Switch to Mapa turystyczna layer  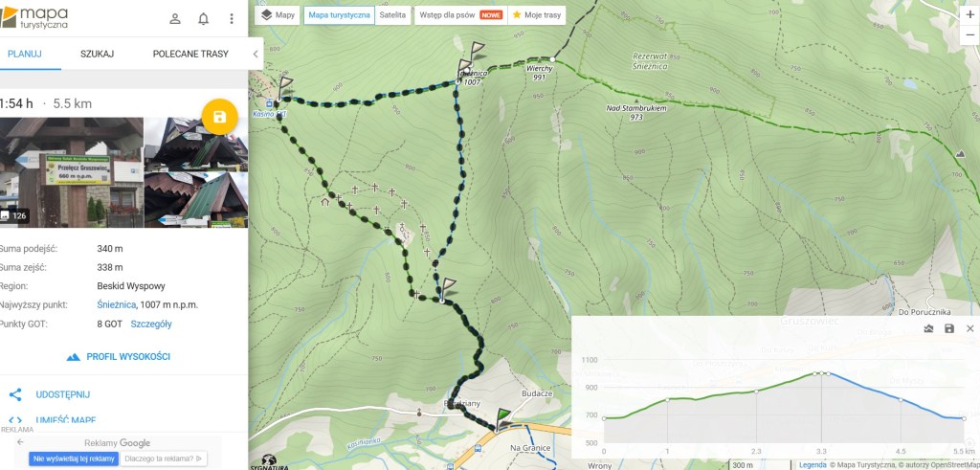pos(340,15)
